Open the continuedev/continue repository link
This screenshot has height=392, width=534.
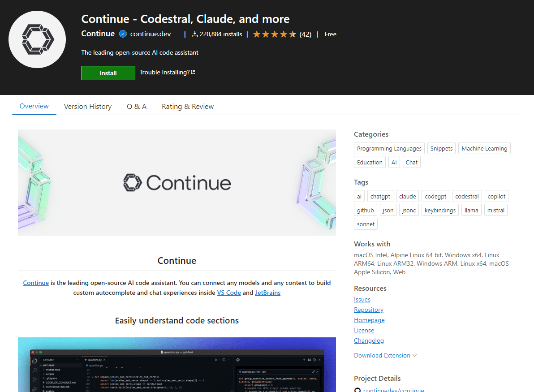coord(393,390)
